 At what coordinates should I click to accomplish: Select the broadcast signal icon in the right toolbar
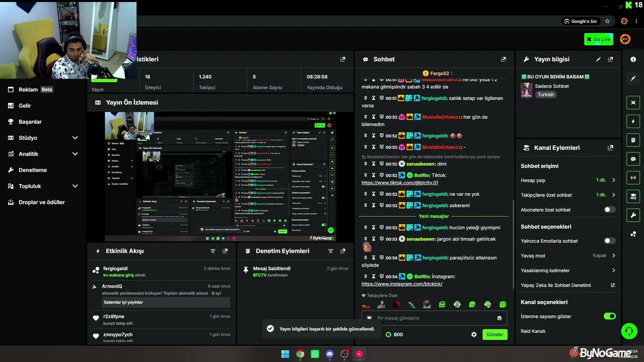tap(633, 177)
